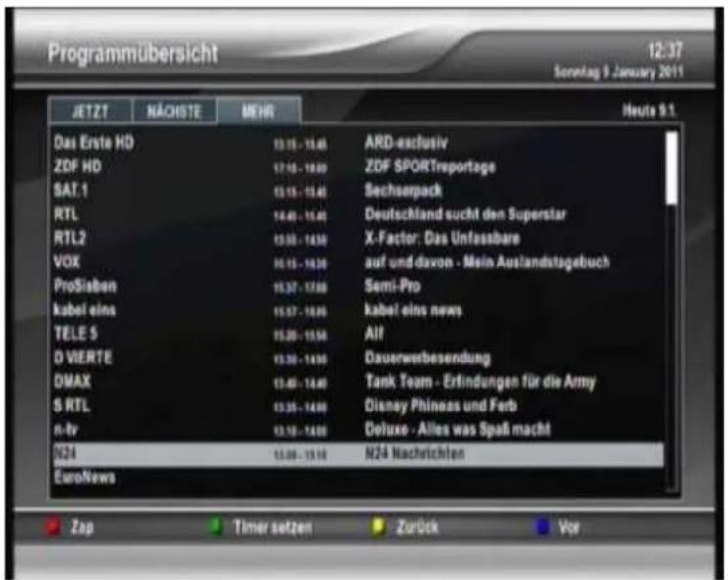
Task: Select the SAT.1 channel row
Action: click(358, 190)
